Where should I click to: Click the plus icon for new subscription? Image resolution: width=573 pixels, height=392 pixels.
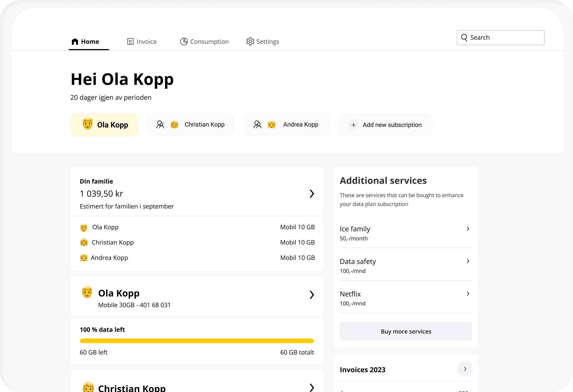click(354, 125)
